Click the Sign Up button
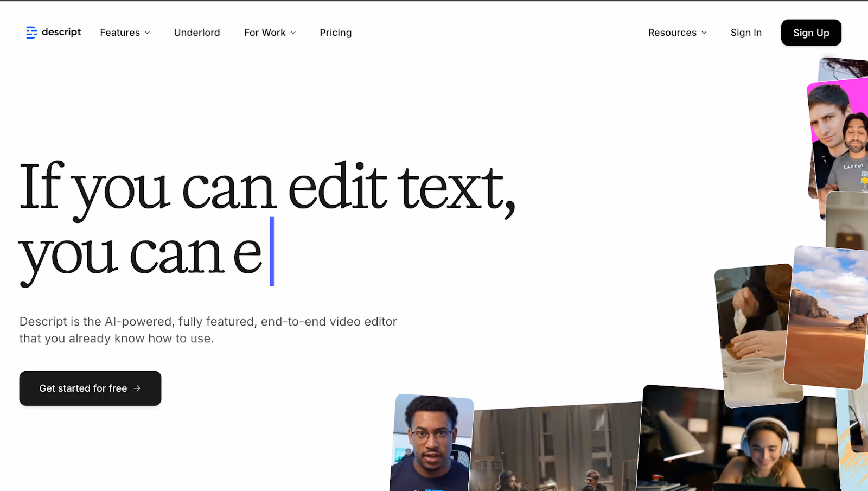This screenshot has height=491, width=868. pyautogui.click(x=811, y=33)
